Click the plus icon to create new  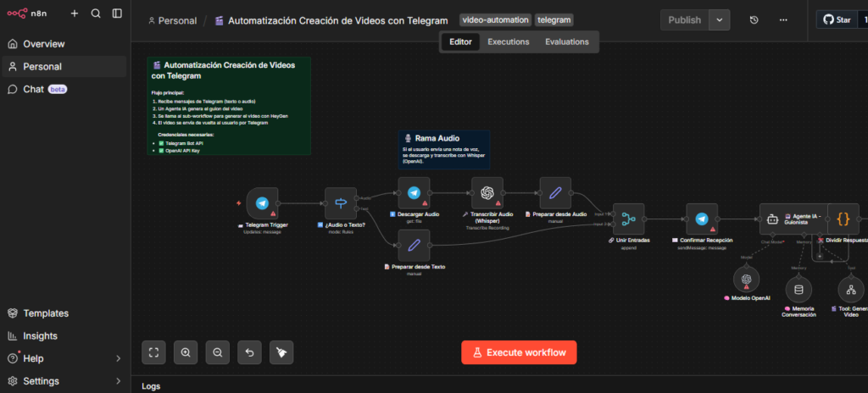[x=75, y=14]
